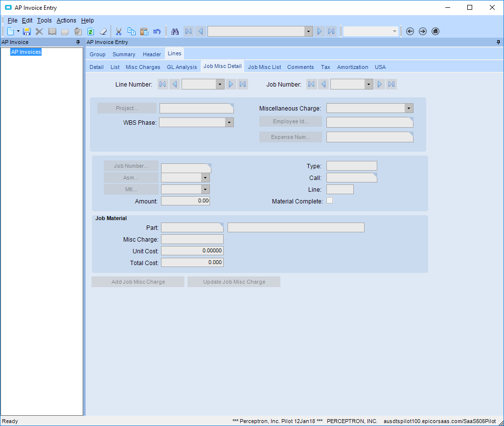Click the Forward circle-arrow icon

coord(423,31)
